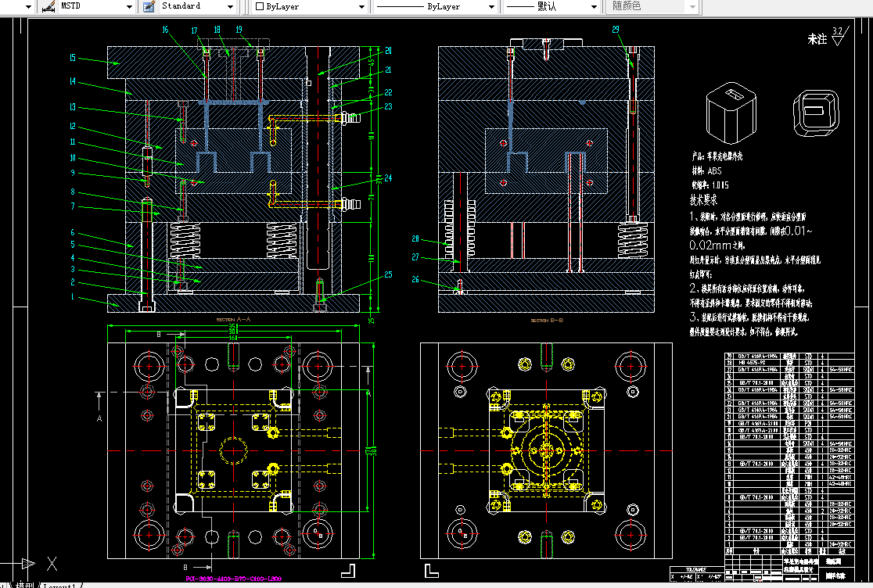This screenshot has height=588, width=873.
Task: Click part balloon number 20
Action: (x=388, y=51)
